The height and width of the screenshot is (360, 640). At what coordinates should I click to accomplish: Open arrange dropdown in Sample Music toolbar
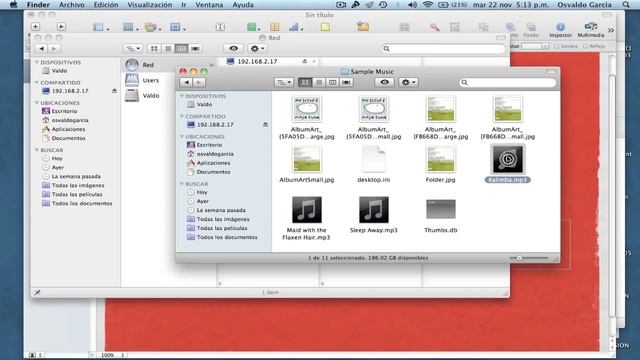284,82
